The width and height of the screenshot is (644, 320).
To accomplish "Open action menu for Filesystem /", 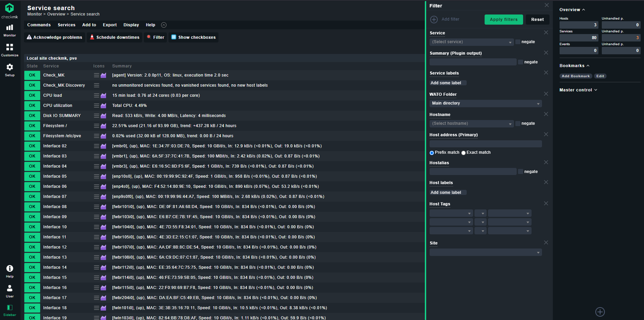I will click(97, 126).
